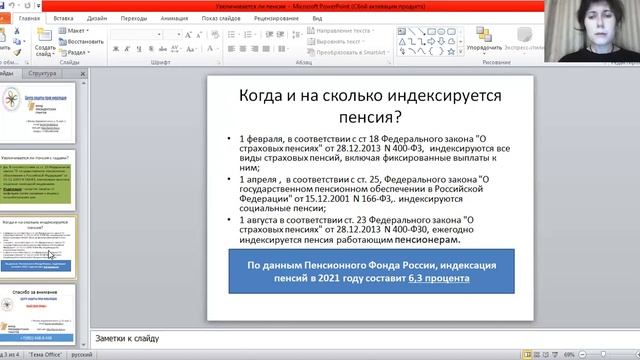Click the Increase Font Size icon

pyautogui.click(x=188, y=35)
